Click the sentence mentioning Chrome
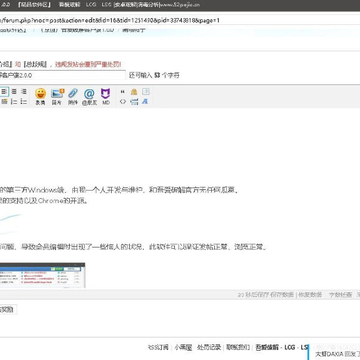The height and width of the screenshot is (360, 360). pyautogui.click(x=44, y=201)
